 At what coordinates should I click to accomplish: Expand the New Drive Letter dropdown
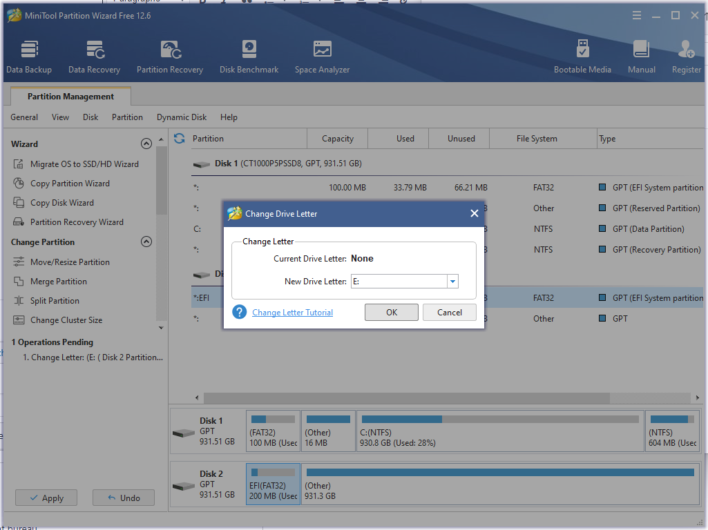point(452,282)
